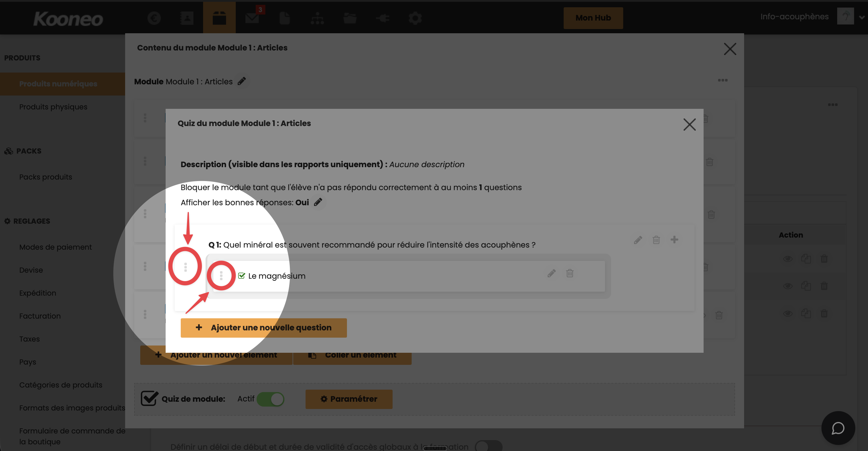
Task: Toggle the 'Quiz de module' Actif switch
Action: click(x=270, y=399)
